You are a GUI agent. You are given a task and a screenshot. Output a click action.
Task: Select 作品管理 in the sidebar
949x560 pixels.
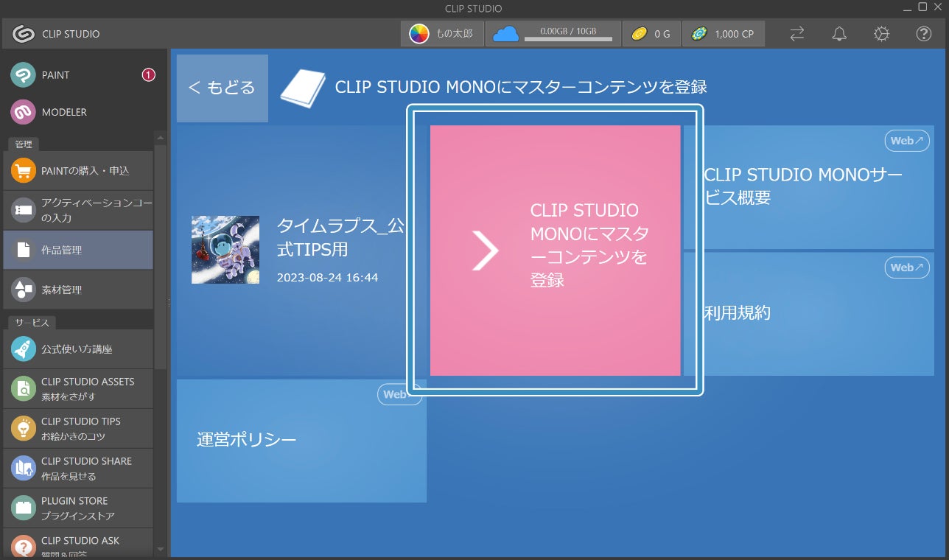78,250
